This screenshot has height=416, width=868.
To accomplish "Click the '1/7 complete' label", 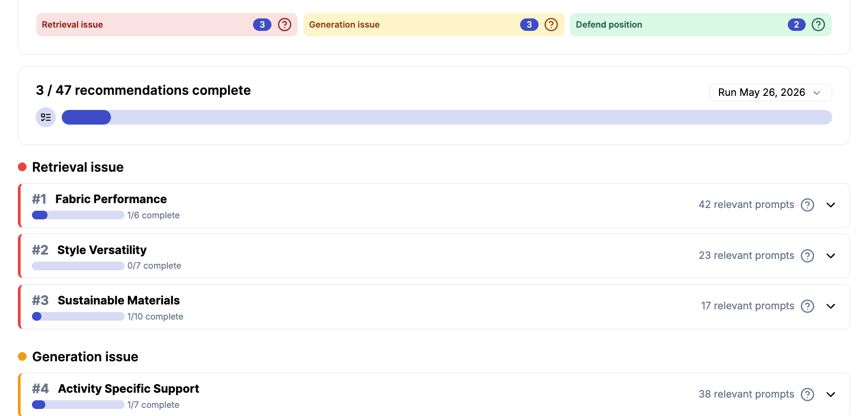I will click(x=153, y=405).
